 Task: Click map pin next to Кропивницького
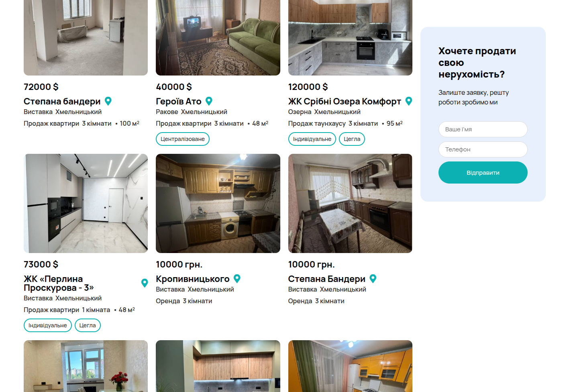click(x=237, y=278)
